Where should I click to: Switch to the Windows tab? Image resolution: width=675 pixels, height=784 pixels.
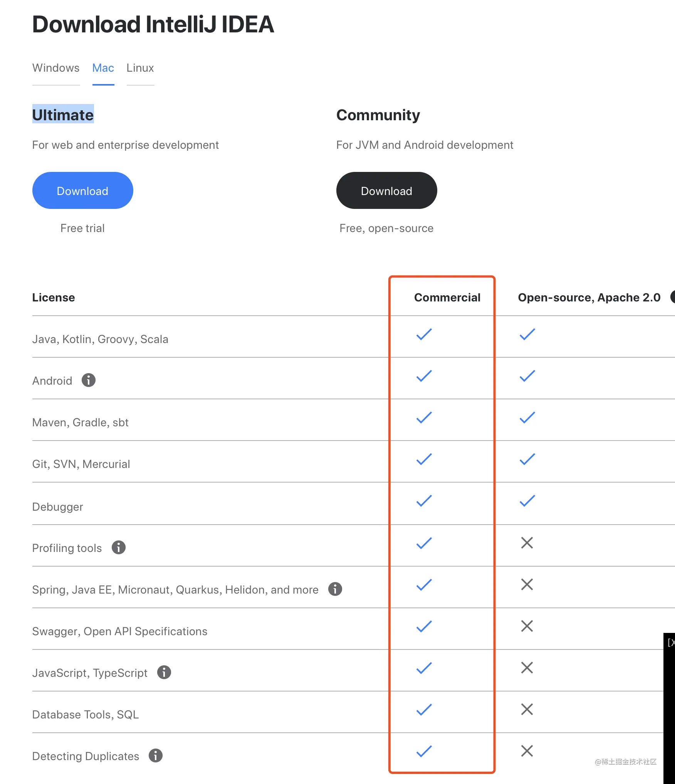(x=56, y=68)
